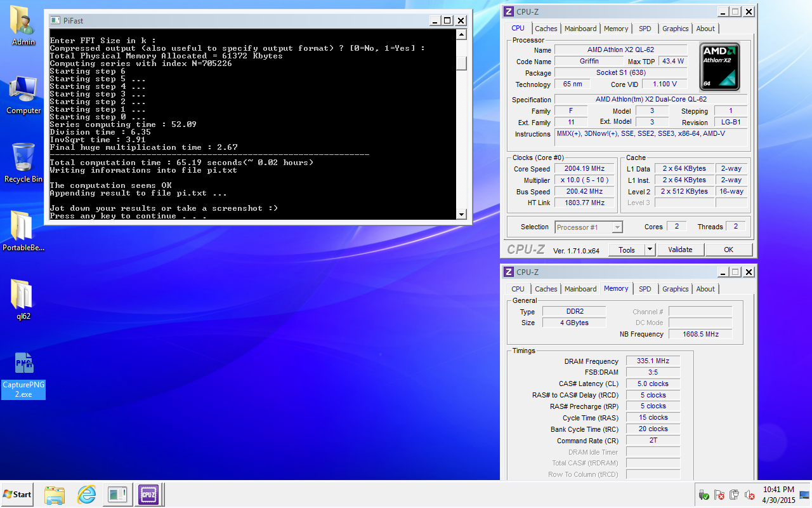Select the ql62 folder icon
Viewport: 812px width, 508px height.
(23, 300)
